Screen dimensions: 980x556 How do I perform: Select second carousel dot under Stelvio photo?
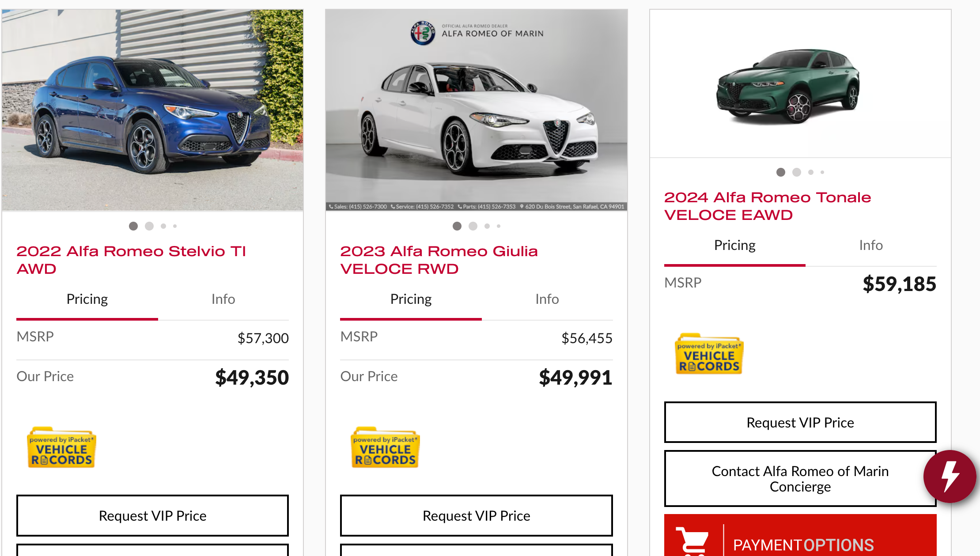point(149,226)
